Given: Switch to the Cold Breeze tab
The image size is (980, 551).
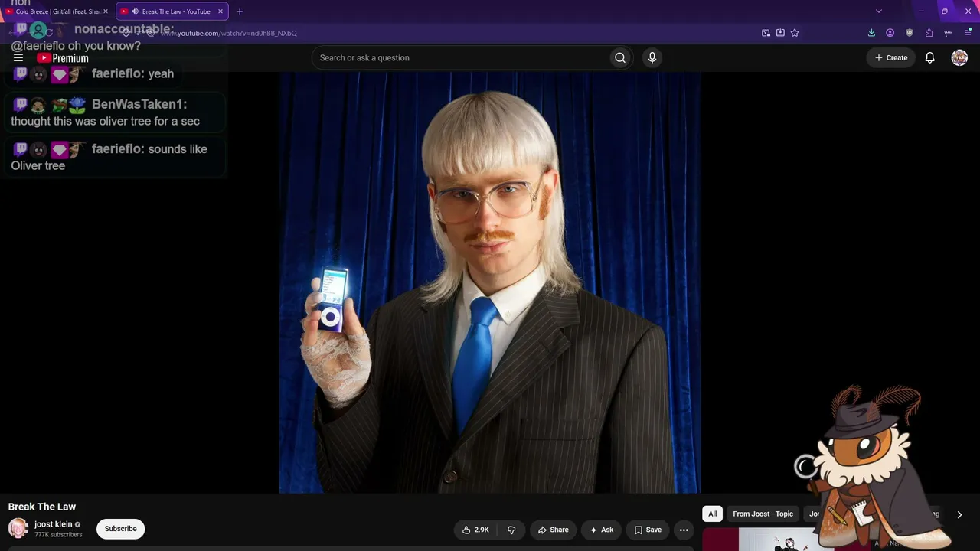Looking at the screenshot, I should tap(57, 11).
